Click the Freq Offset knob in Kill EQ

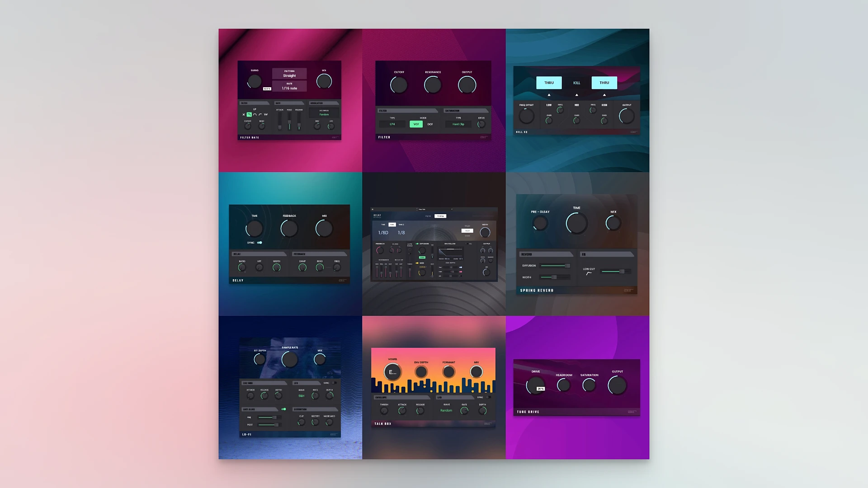pos(526,116)
